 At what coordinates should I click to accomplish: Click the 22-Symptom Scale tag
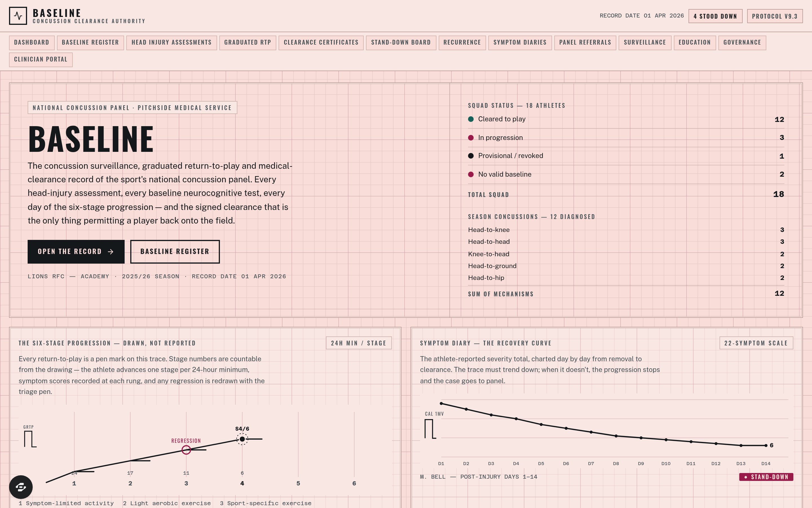click(756, 343)
